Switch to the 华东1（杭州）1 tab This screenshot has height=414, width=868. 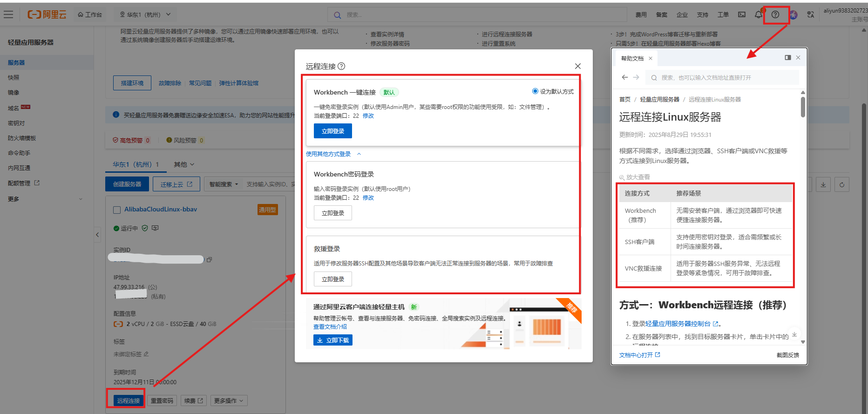click(x=136, y=164)
